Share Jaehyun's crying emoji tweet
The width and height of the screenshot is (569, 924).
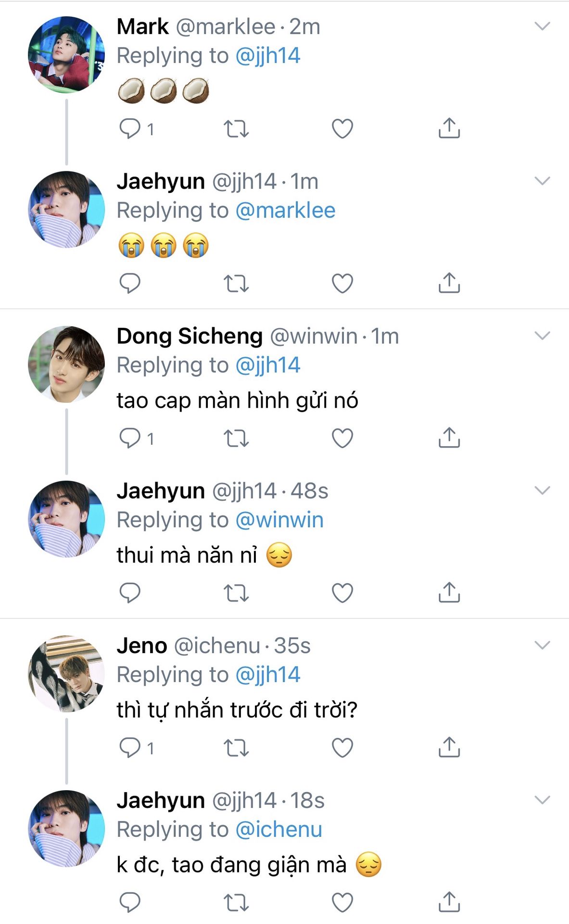[x=449, y=283]
